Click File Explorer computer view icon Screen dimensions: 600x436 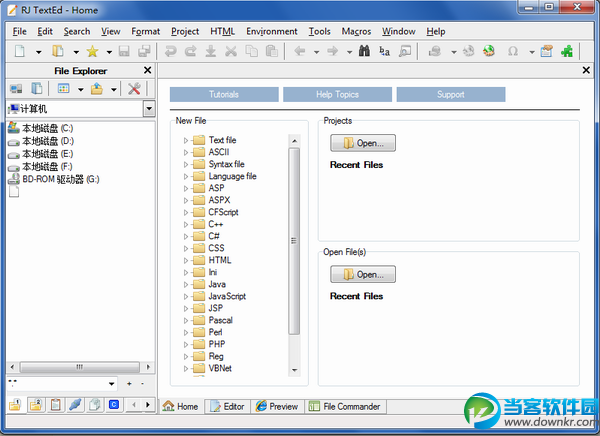tap(16, 89)
